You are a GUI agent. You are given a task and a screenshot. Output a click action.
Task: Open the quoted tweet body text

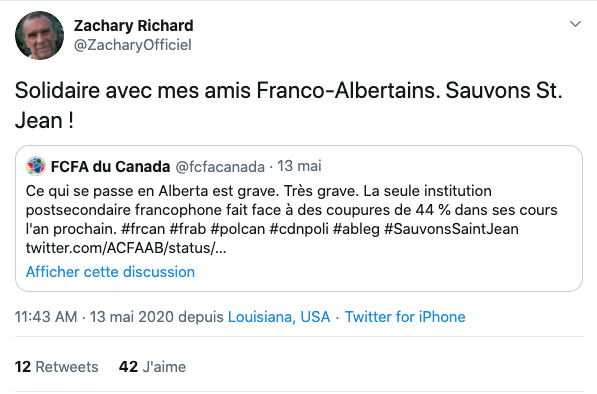pos(292,219)
